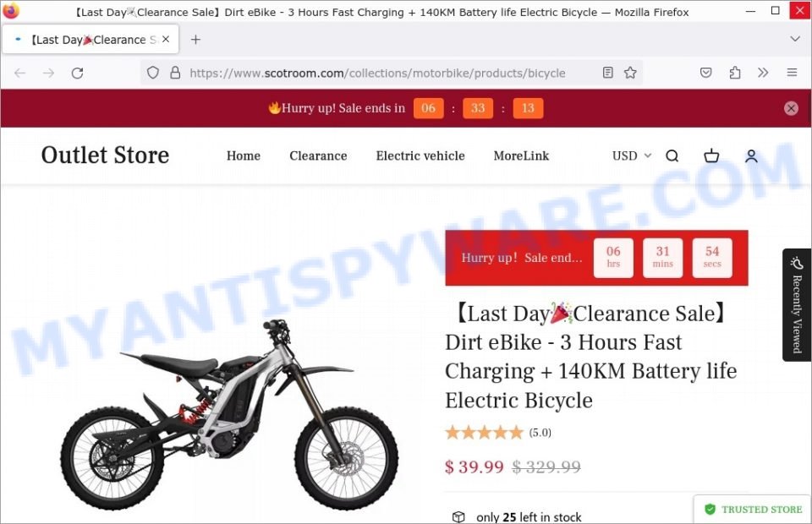
Task: Open the Electric vehicle navigation item
Action: [x=420, y=156]
